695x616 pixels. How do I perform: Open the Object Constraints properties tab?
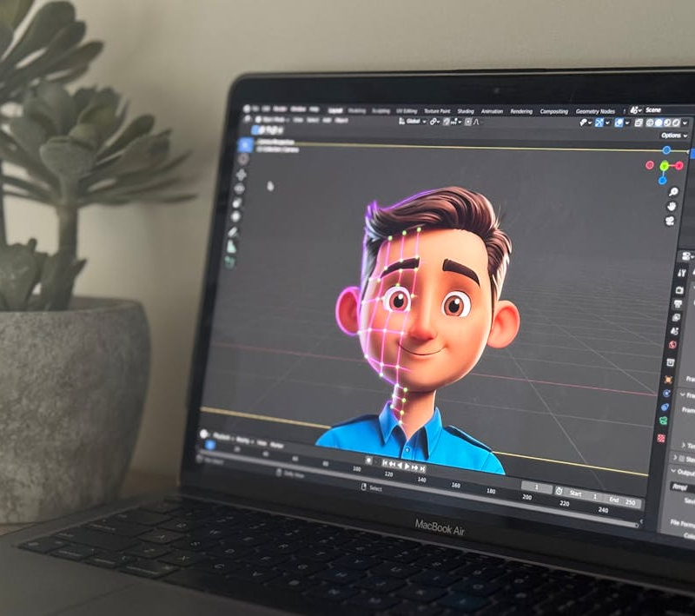pyautogui.click(x=665, y=407)
